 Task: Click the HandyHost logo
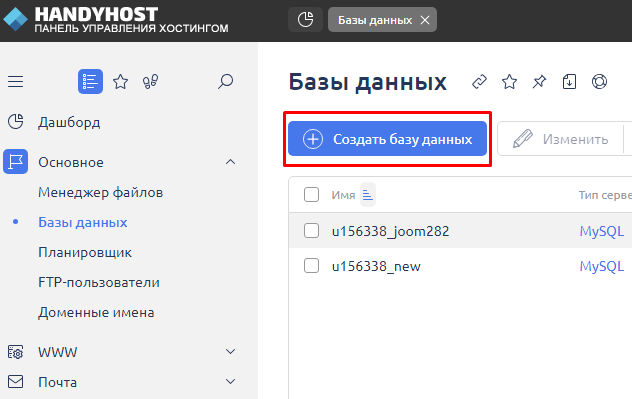(116, 19)
